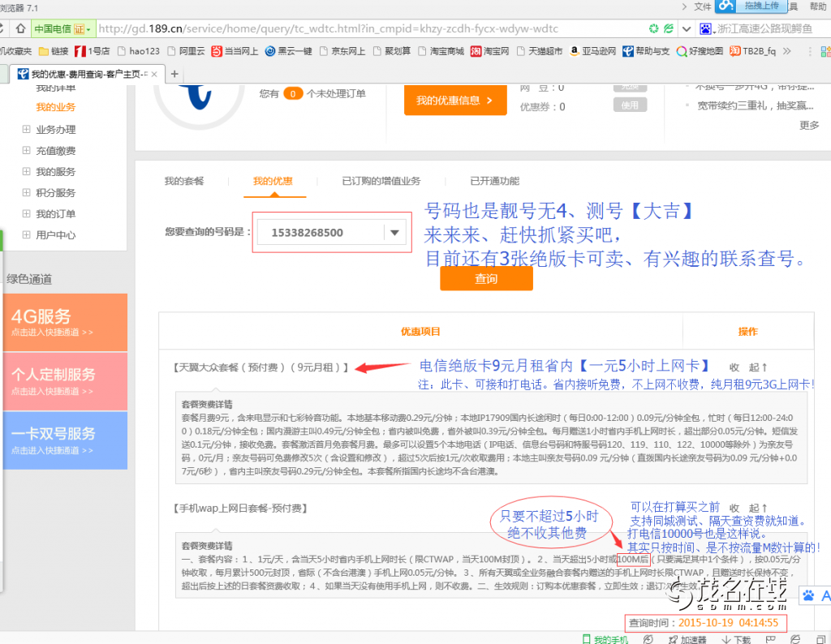Switch to the 已开通功能 tab
Viewport: 831px width, 644px height.
coord(494,181)
